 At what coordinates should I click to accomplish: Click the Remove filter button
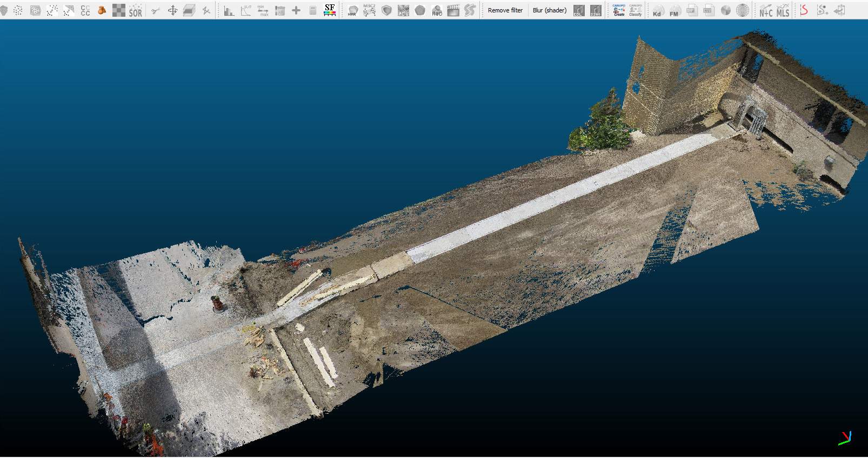tap(505, 10)
